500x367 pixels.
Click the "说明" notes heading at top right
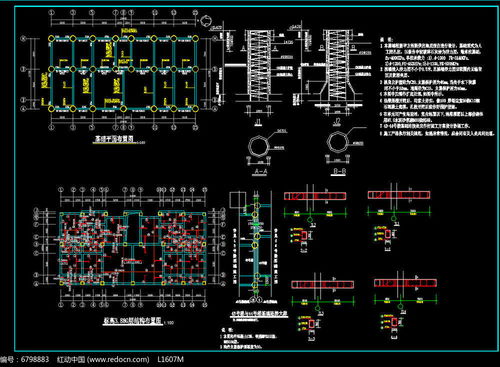pyautogui.click(x=387, y=39)
